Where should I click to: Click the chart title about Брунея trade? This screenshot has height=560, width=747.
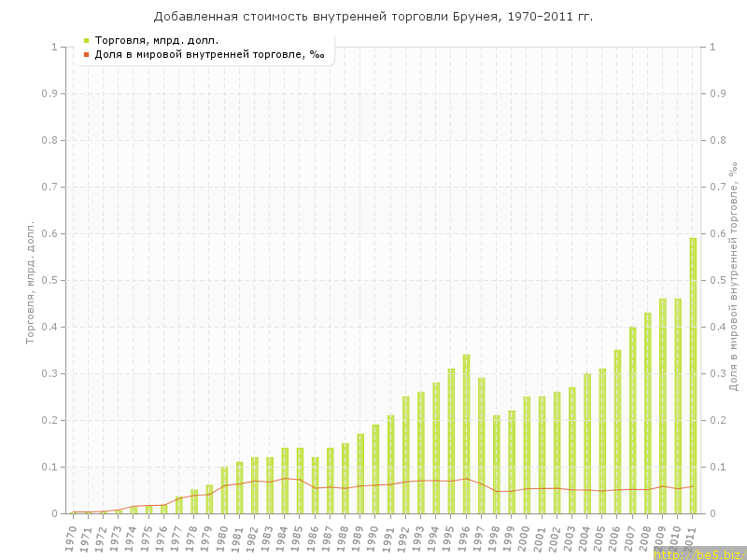(x=373, y=17)
